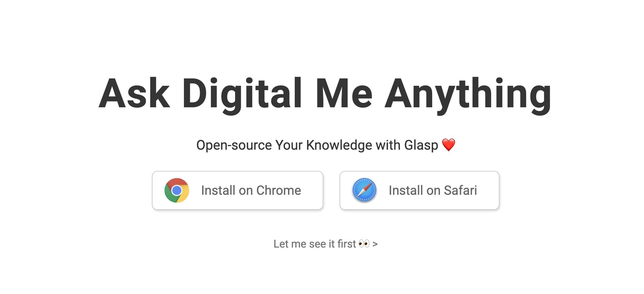Click the Google Chrome logo icon
Image resolution: width=644 pixels, height=294 pixels.
pyautogui.click(x=176, y=190)
